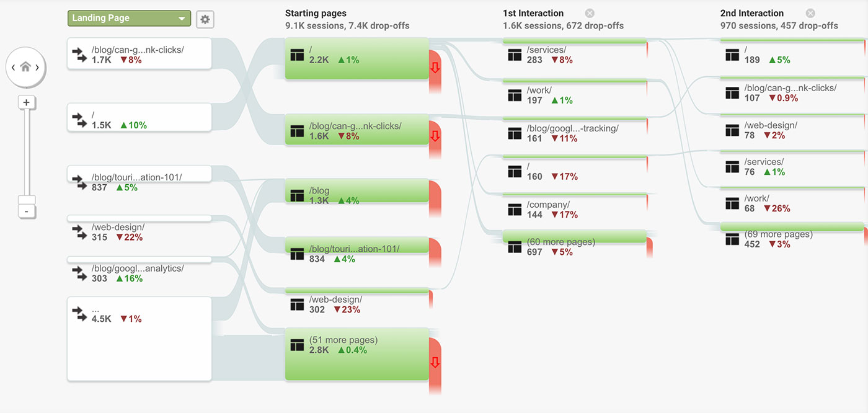The width and height of the screenshot is (868, 413).
Task: Open the Landing Page dimension dropdown
Action: (129, 19)
